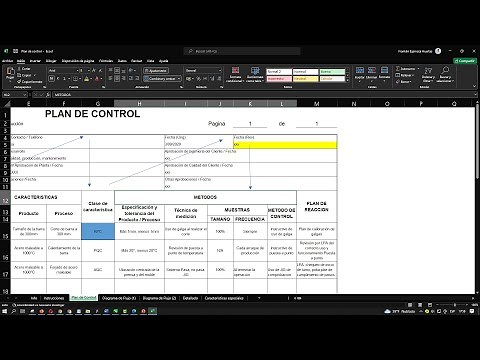The width and height of the screenshot is (480, 360).
Task: Select the blue highlighted cell in column G
Action: point(98,231)
